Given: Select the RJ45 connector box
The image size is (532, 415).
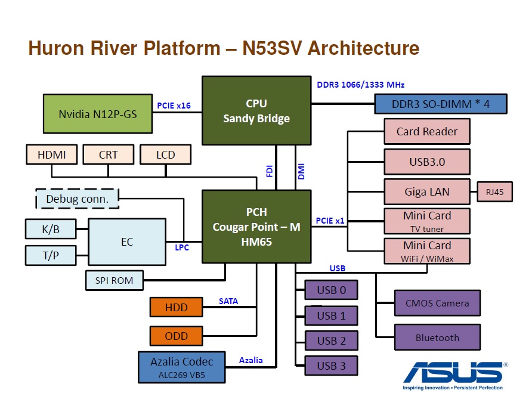Looking at the screenshot, I should [x=494, y=192].
